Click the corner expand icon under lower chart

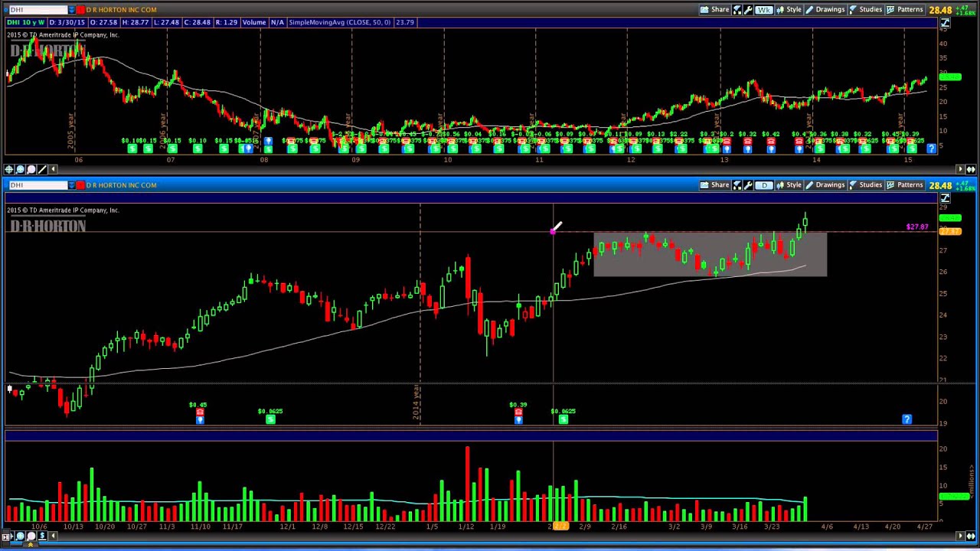[x=971, y=536]
